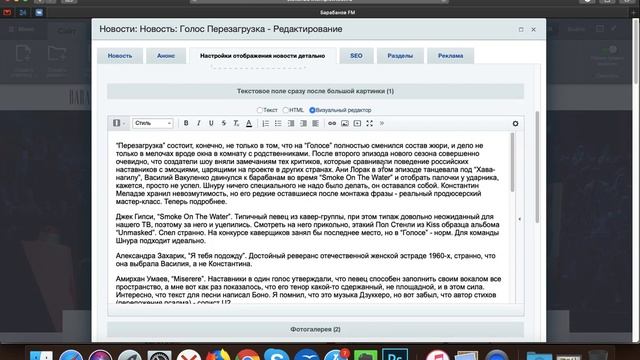Screen dimensions: 640x360
Task: Click the dialog's outer vertical scrollbar
Action: (537, 167)
